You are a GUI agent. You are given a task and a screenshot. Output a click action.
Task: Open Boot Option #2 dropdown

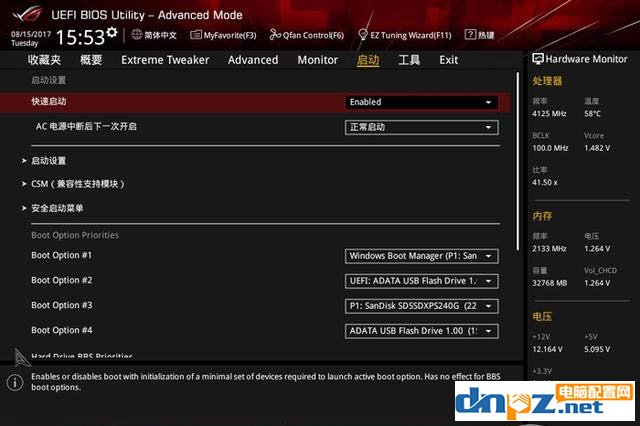(x=422, y=281)
